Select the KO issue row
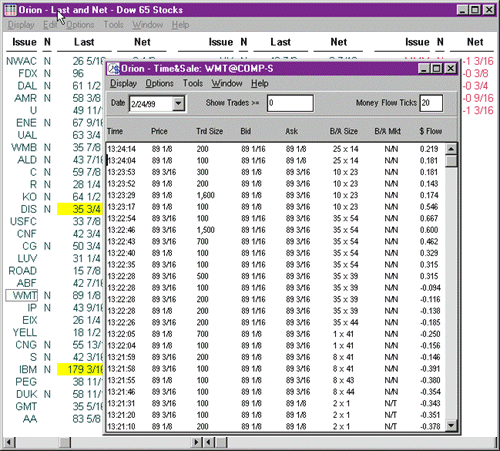This screenshot has height=451, width=500. click(x=29, y=197)
